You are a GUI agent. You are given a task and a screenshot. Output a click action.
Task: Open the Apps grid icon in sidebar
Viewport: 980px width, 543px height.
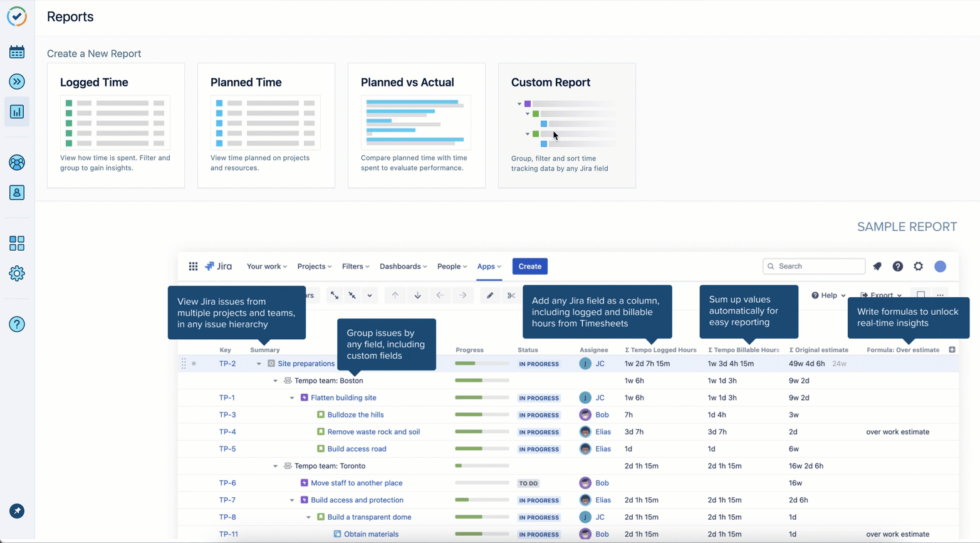17,243
